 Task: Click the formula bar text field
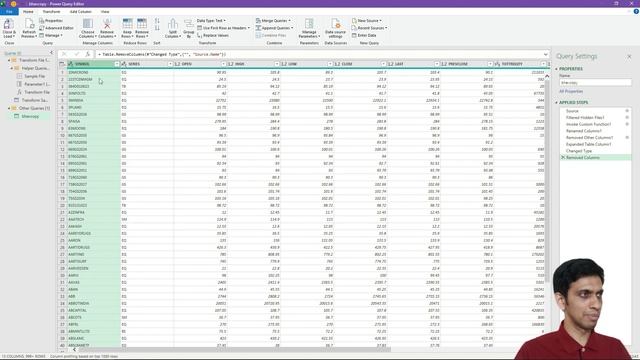(318, 54)
